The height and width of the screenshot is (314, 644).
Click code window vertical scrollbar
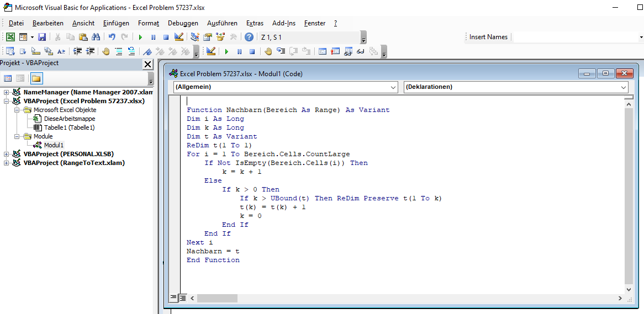[629, 196]
